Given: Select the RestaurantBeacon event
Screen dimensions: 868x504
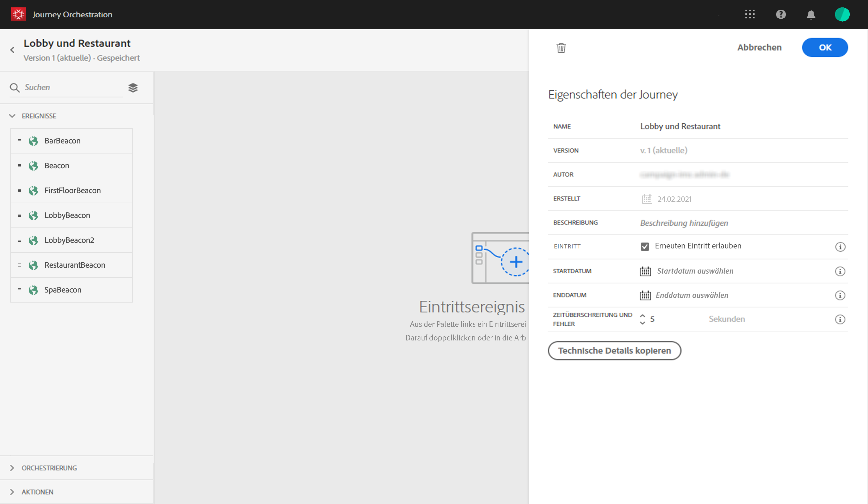Looking at the screenshot, I should coord(75,265).
